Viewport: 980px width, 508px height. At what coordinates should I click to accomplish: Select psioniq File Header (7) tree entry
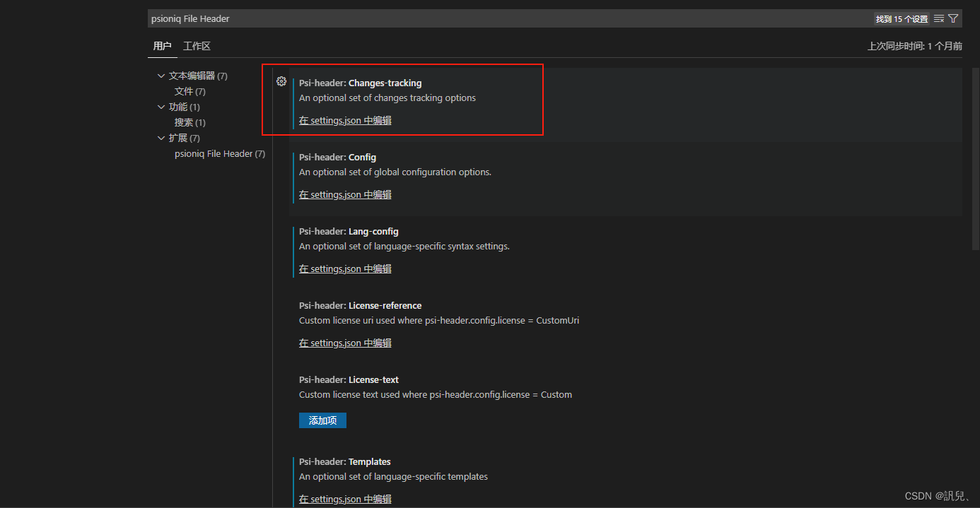220,153
